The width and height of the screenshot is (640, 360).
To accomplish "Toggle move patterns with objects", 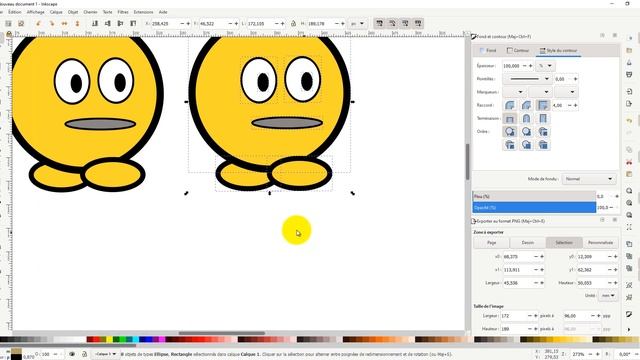I will pos(418,23).
